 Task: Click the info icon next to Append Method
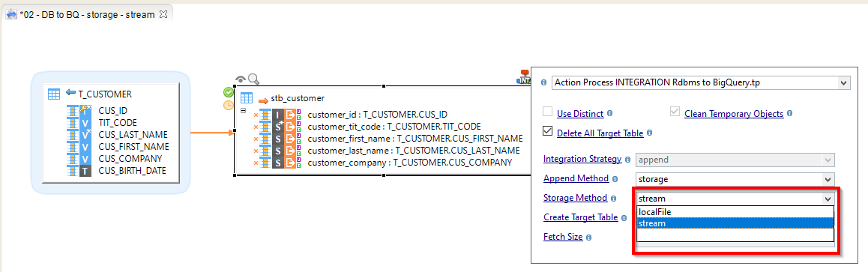pos(615,179)
